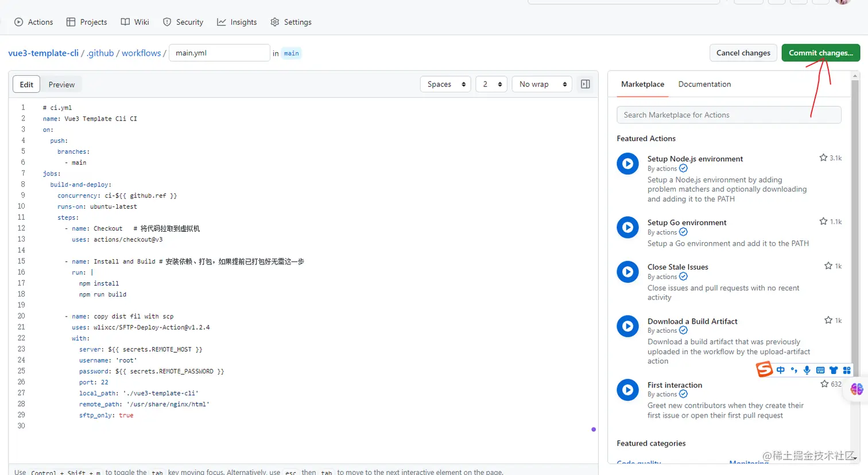Open the input method toolbox grid icon

pyautogui.click(x=847, y=370)
